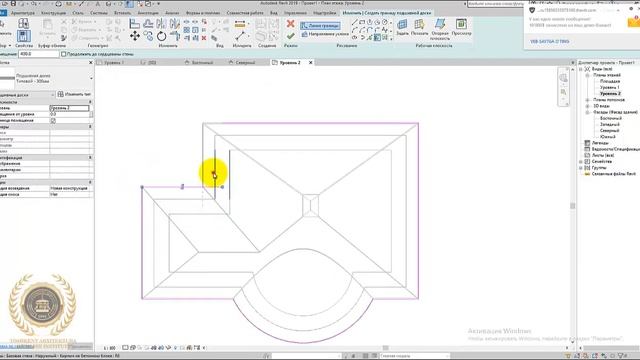Select the Offset tool in Modify panel
The width and height of the screenshot is (640, 360).
point(148,24)
